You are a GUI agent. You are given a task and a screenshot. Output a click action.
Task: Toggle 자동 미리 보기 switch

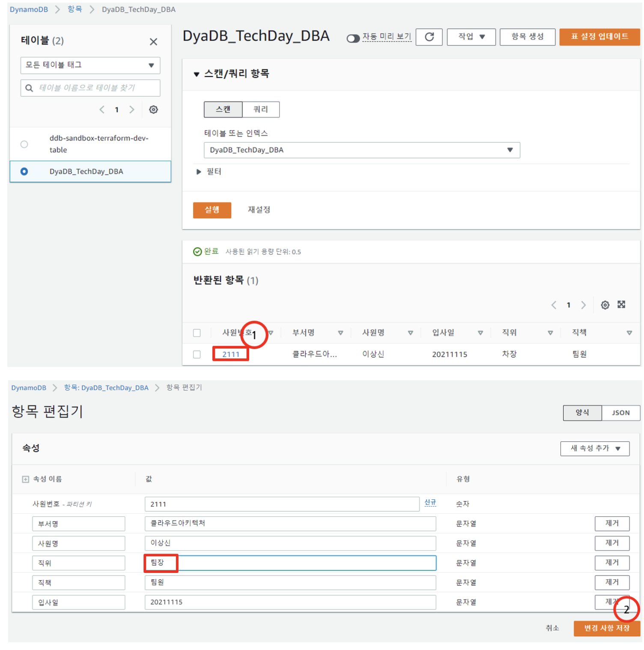coord(353,39)
